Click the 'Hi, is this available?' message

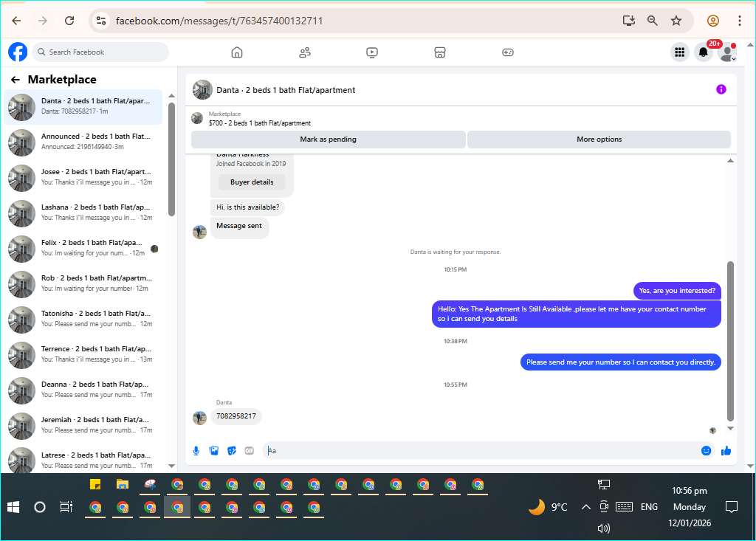pyautogui.click(x=248, y=207)
